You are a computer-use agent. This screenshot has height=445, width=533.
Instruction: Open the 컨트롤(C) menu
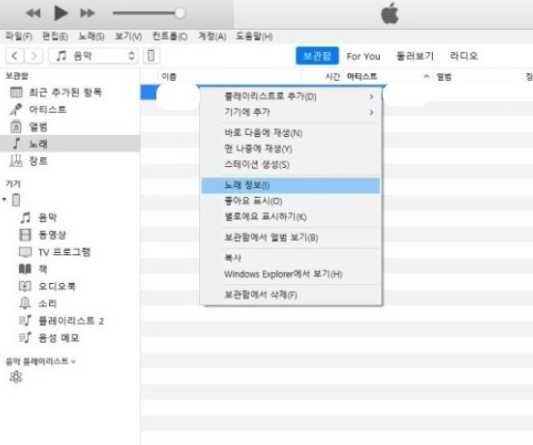[x=170, y=36]
